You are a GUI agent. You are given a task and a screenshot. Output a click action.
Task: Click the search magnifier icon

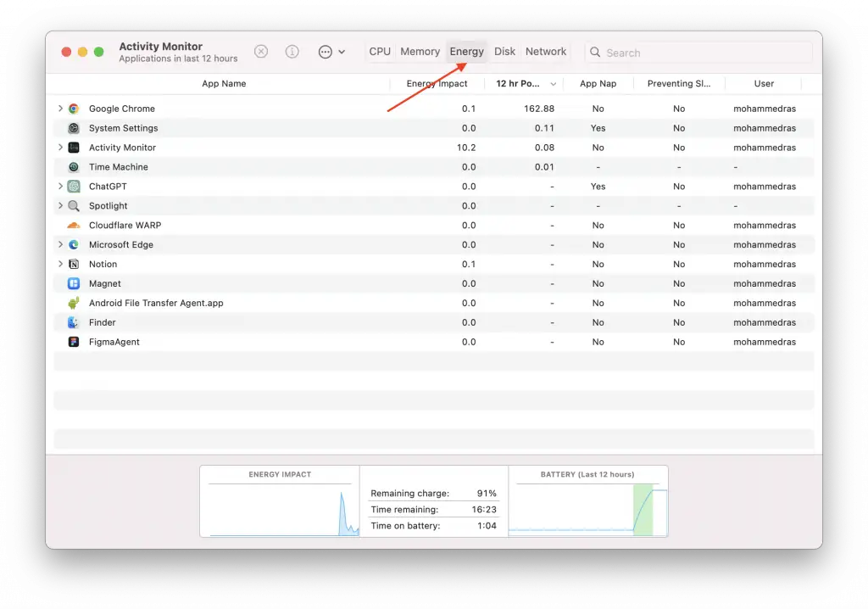[595, 52]
